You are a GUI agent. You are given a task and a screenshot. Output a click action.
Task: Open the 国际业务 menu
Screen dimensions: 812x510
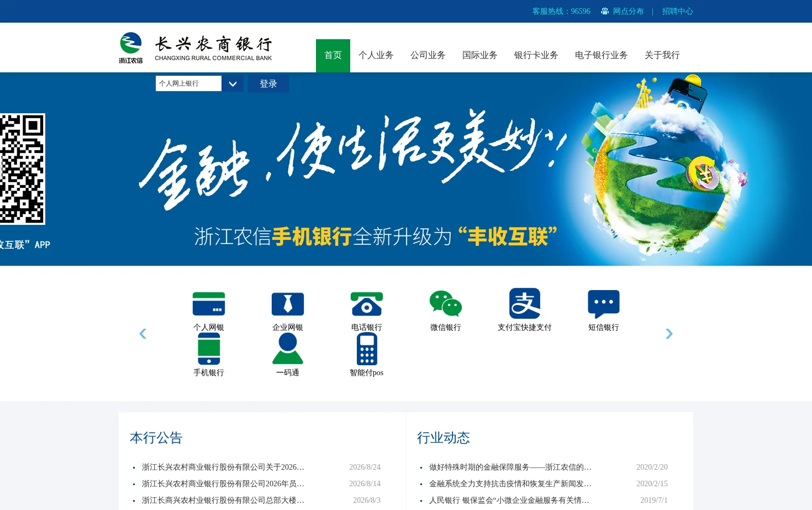(x=480, y=55)
